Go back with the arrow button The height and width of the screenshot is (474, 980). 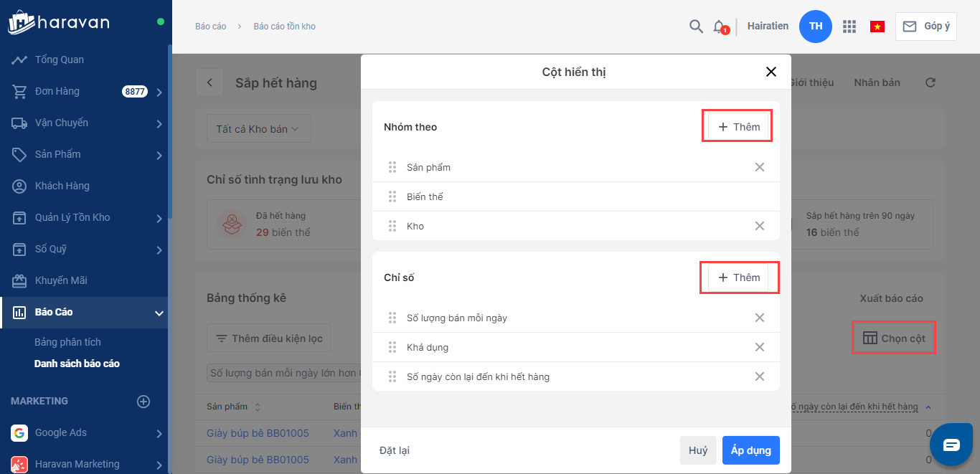(x=209, y=82)
